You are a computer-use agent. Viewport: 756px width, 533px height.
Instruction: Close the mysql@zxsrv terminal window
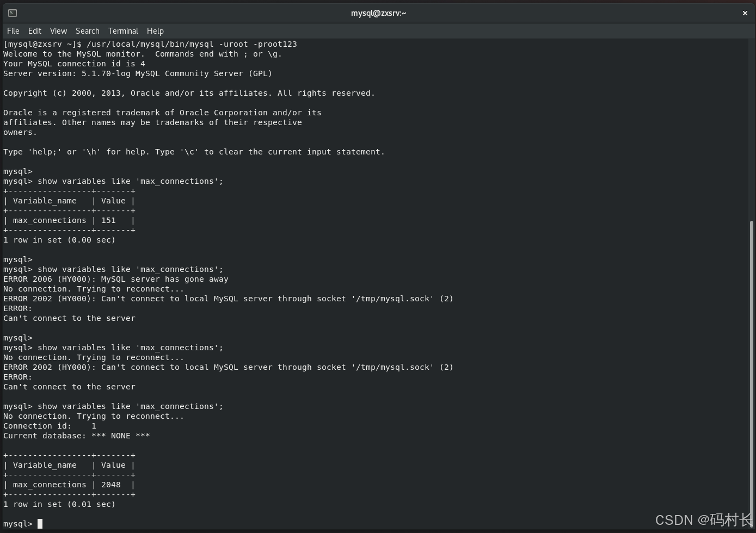coord(745,13)
